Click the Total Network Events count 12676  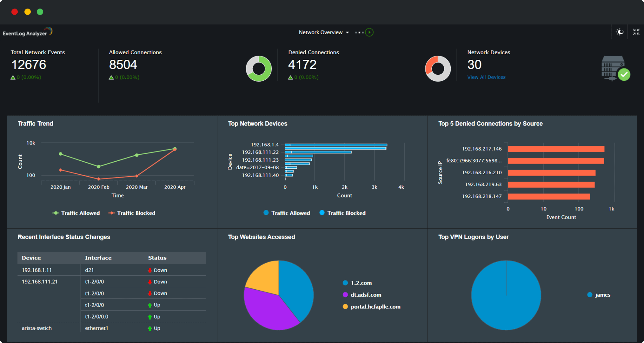[x=29, y=65]
